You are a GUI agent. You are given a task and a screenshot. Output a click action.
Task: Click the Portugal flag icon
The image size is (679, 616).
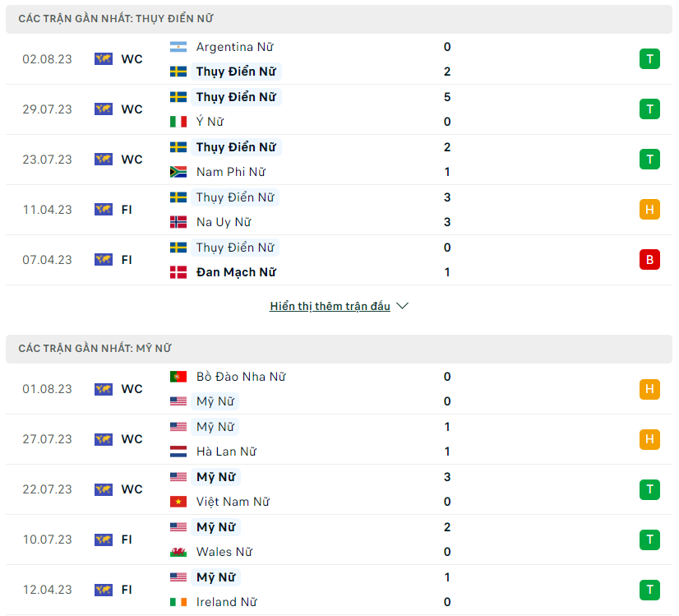(178, 377)
